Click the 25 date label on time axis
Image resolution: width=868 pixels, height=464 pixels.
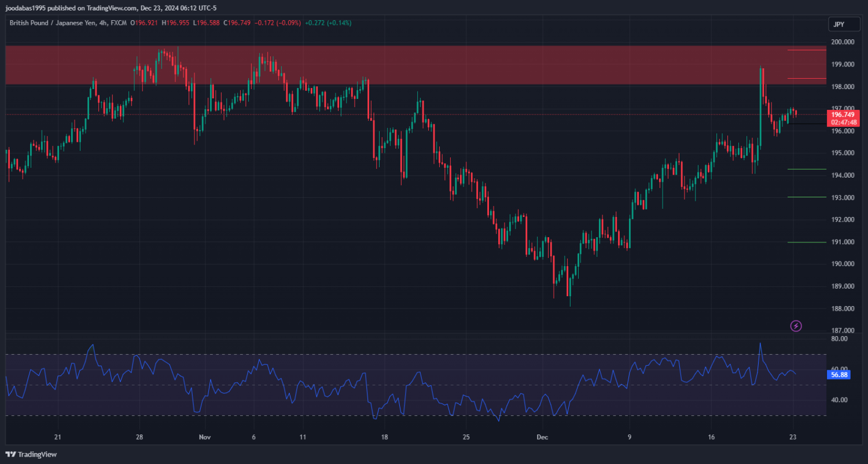(466, 437)
